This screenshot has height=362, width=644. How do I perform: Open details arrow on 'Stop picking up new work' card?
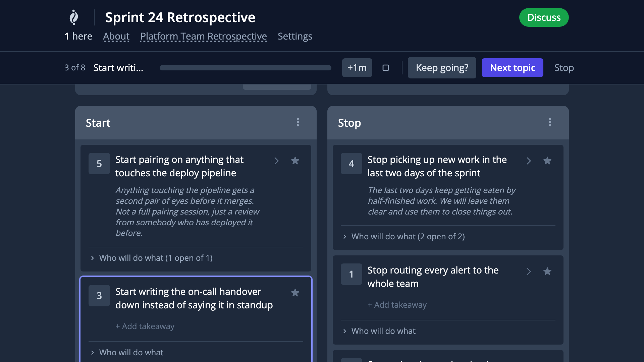529,161
